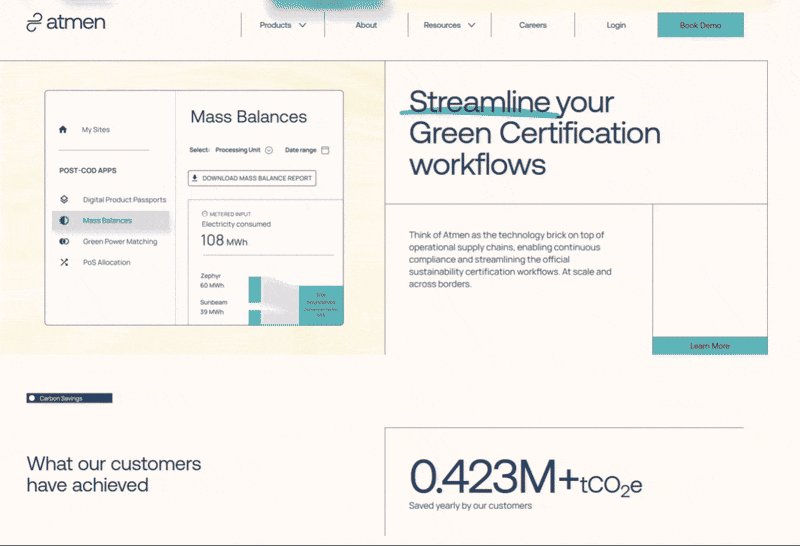The height and width of the screenshot is (546, 800).
Task: Click the Zephyr 60 MWh entry
Action: 212,280
